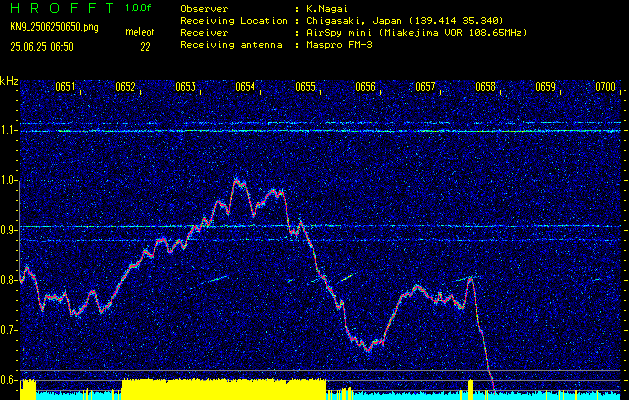
Task: Click the 0657 time marker
Action: pyautogui.click(x=425, y=87)
